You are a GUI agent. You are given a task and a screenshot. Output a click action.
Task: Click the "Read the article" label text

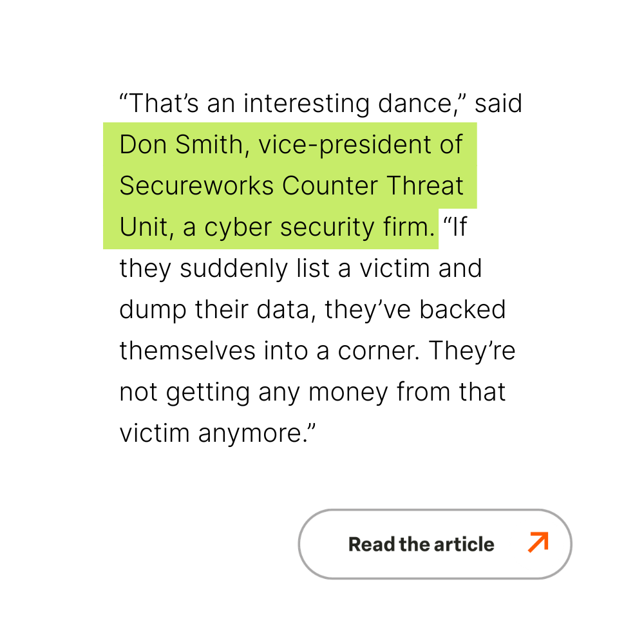click(421, 545)
